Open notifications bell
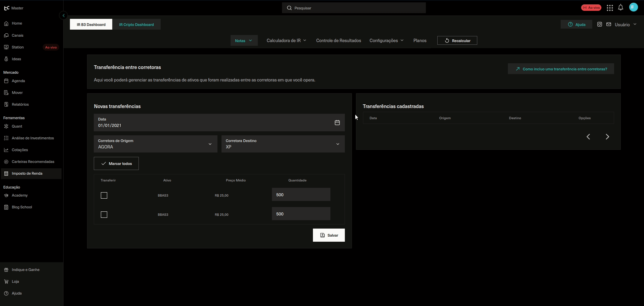 (x=621, y=7)
